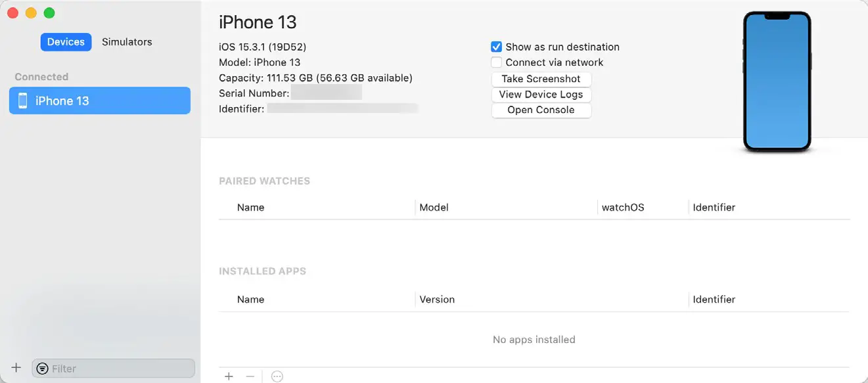The width and height of the screenshot is (868, 383).
Task: Click the plus icon in the sidebar bottom
Action: (16, 368)
